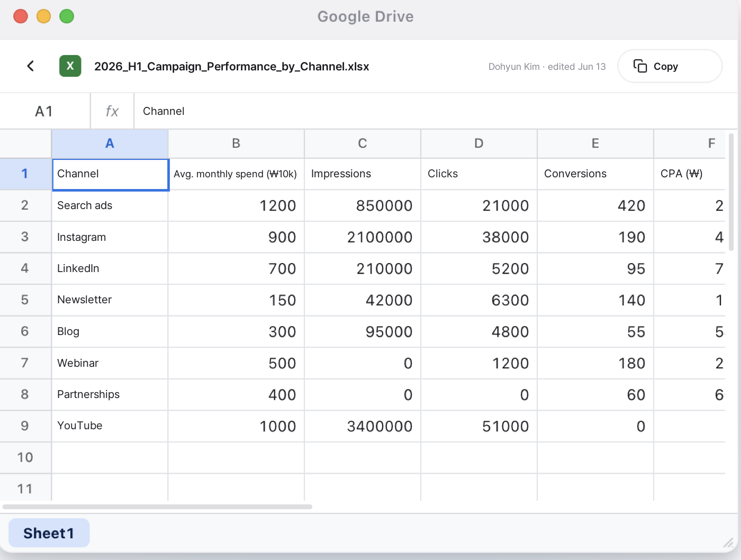741x560 pixels.
Task: Select the 'Blog' cell
Action: click(110, 331)
